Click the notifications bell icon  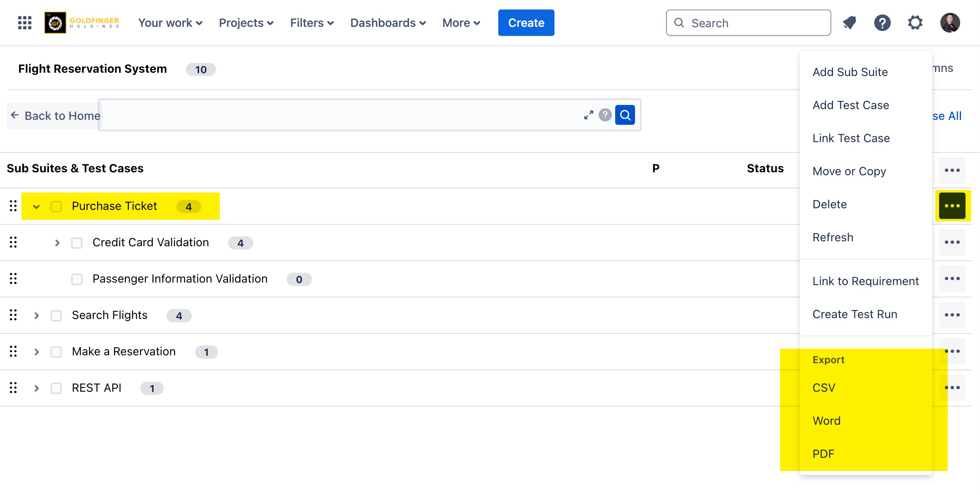pos(849,23)
